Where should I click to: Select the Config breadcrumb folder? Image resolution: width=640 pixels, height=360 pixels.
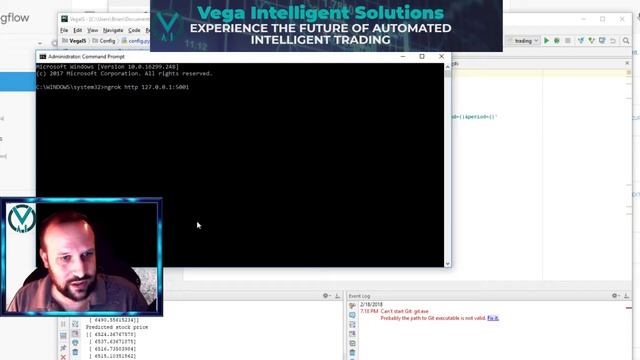(104, 41)
